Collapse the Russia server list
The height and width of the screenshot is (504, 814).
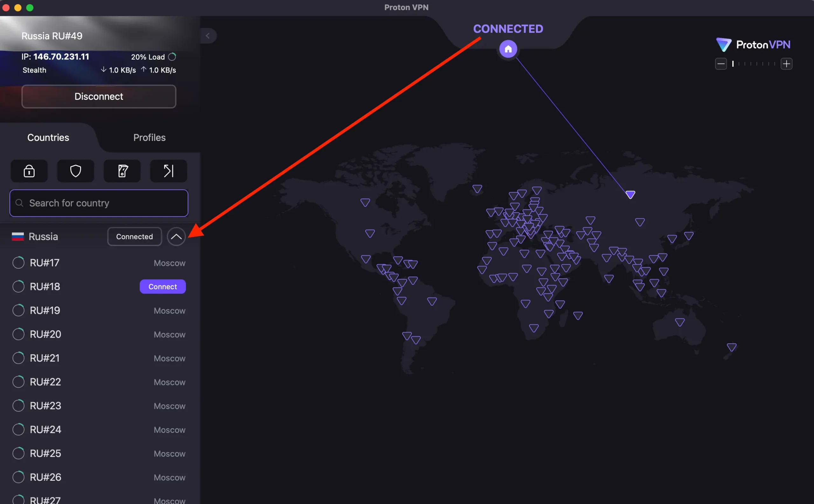tap(176, 236)
